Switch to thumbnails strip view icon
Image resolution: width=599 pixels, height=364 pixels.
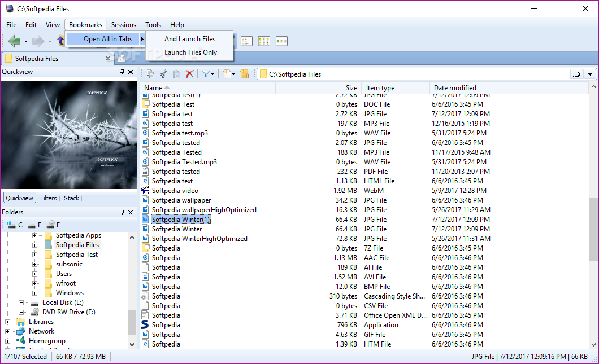281,41
